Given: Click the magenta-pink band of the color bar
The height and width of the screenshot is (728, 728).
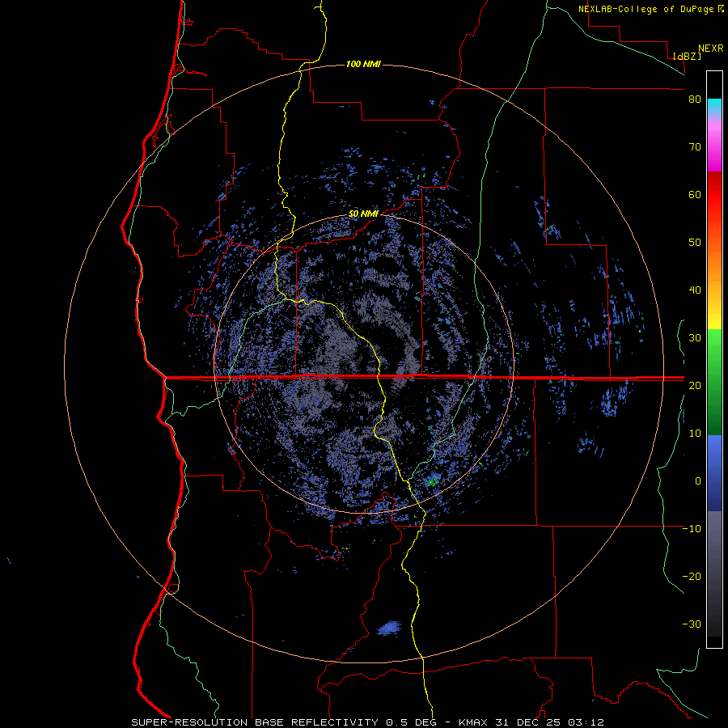Looking at the screenshot, I should click(x=714, y=144).
